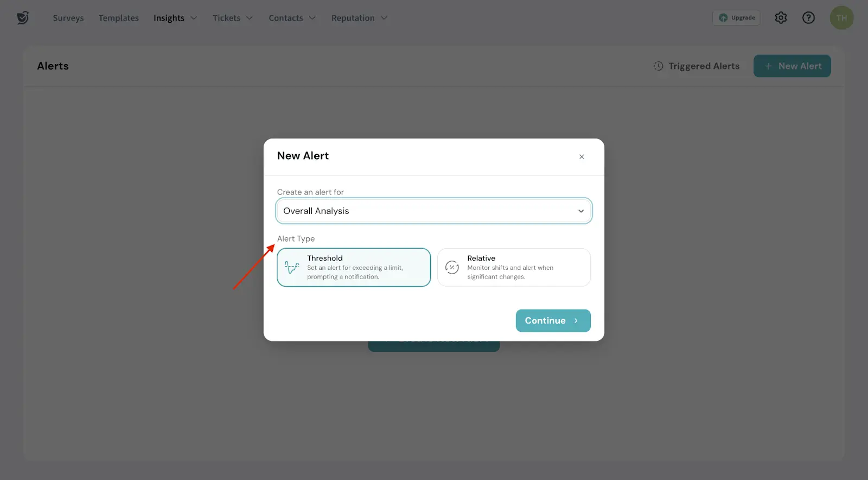Close the New Alert dialog

(x=582, y=157)
